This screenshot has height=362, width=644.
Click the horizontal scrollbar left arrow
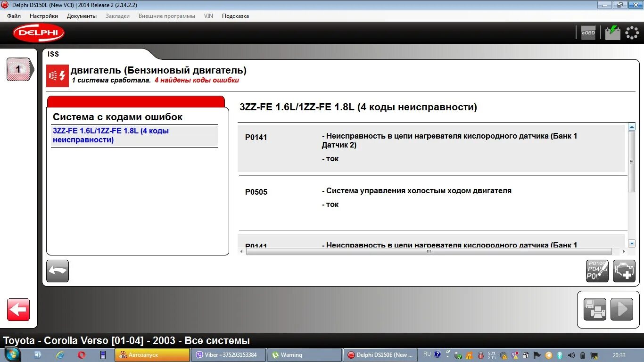click(x=242, y=251)
